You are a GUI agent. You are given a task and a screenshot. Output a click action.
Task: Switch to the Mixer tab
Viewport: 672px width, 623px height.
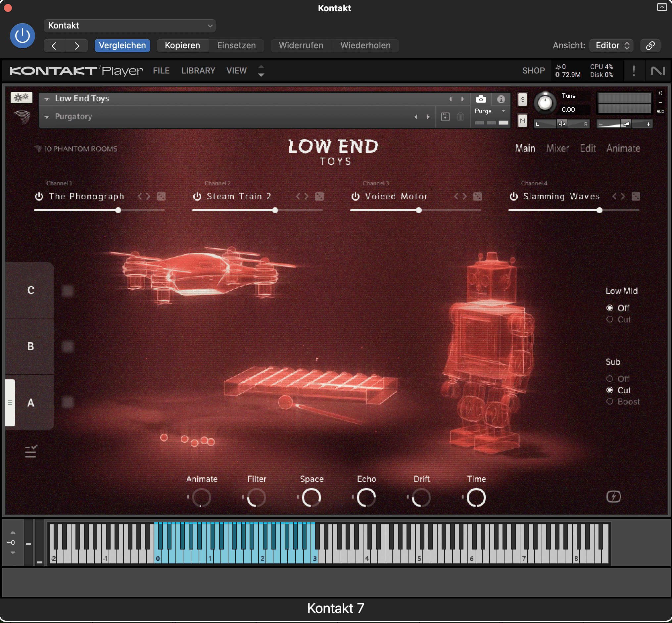click(557, 148)
